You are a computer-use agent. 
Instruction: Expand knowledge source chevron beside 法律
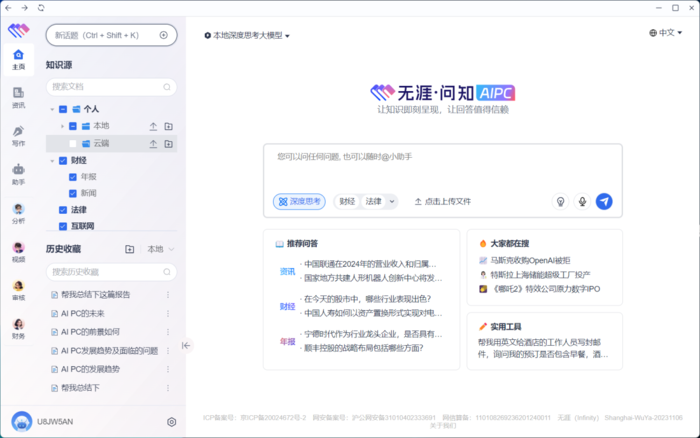(392, 201)
